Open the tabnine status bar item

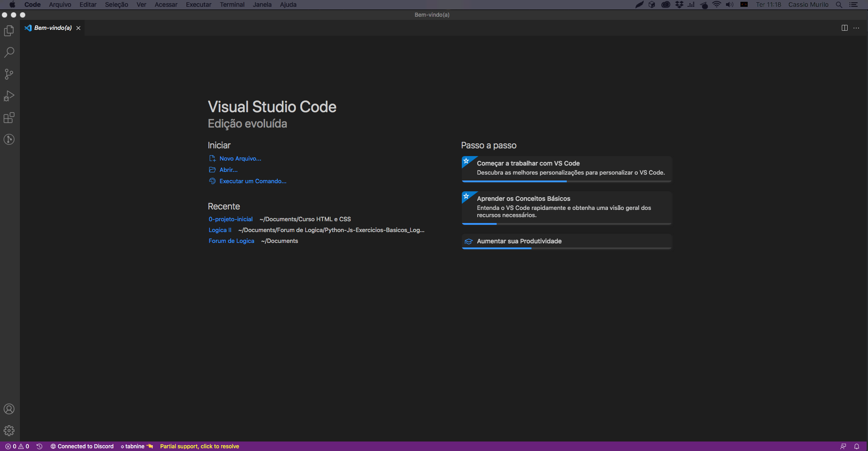click(x=137, y=446)
